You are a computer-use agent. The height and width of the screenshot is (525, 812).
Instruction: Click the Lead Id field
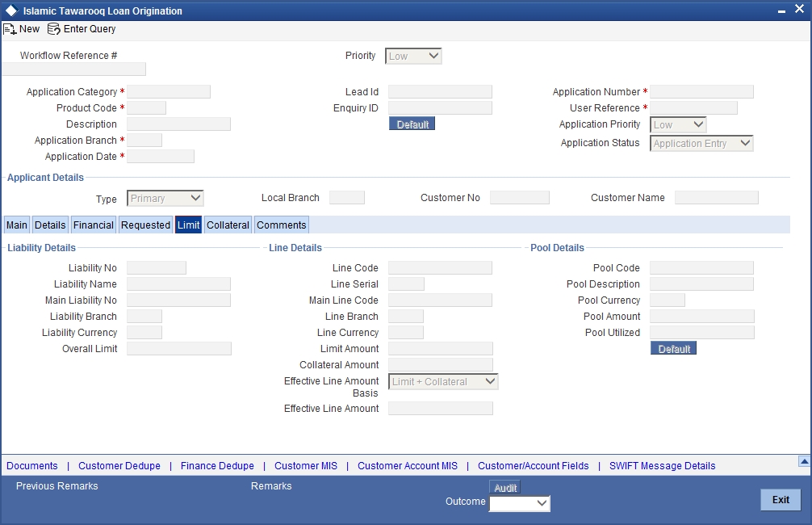pyautogui.click(x=440, y=92)
